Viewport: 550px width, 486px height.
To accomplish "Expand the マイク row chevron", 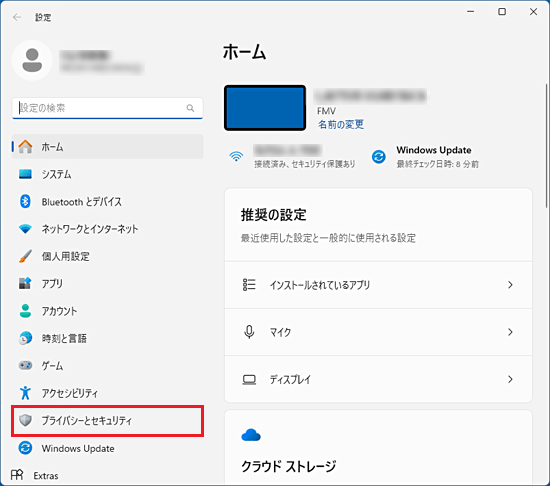I will (x=510, y=332).
